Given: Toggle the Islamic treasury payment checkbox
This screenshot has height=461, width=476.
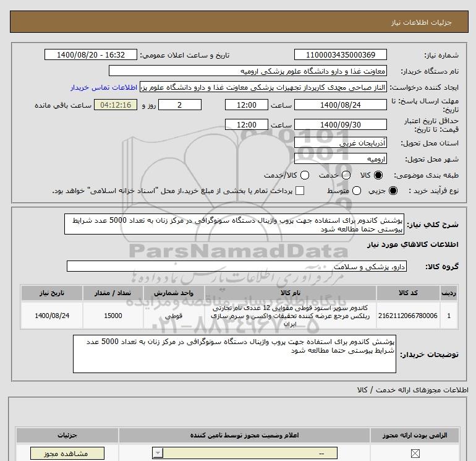Looking at the screenshot, I should click(x=300, y=191).
